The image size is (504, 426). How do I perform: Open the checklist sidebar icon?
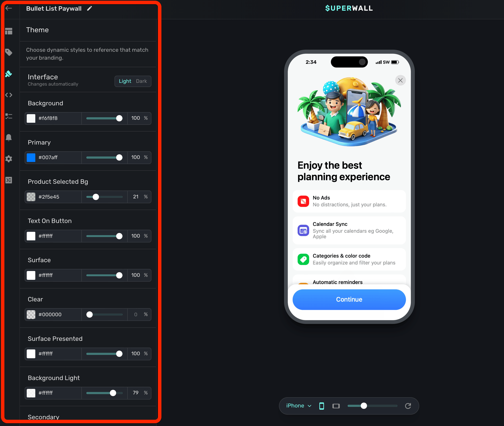[9, 116]
